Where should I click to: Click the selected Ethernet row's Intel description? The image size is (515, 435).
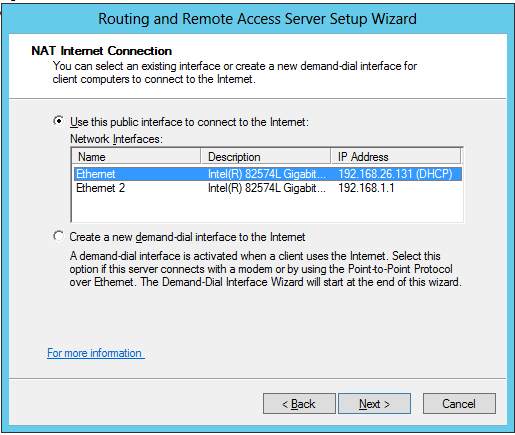tap(267, 174)
